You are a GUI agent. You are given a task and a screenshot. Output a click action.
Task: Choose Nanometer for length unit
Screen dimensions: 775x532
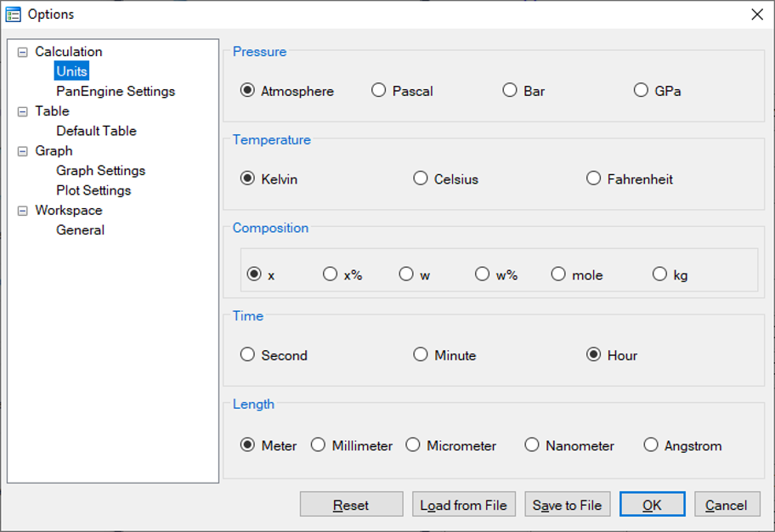click(532, 445)
